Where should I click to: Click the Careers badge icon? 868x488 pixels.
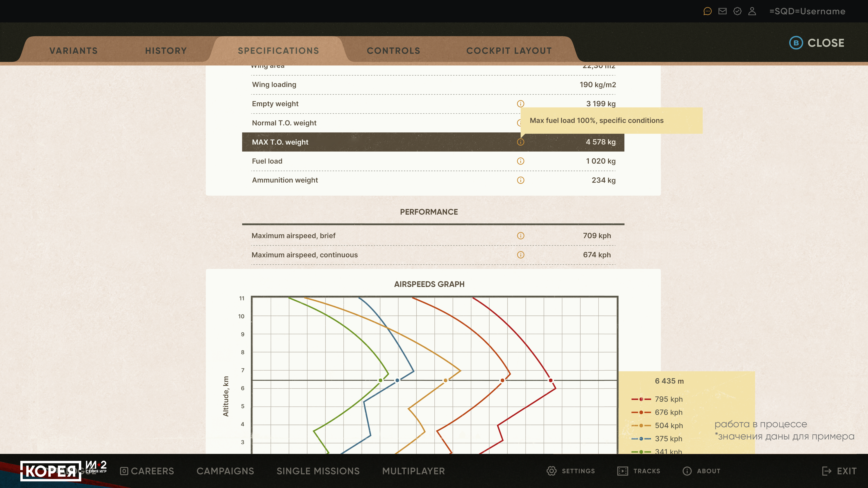point(124,471)
